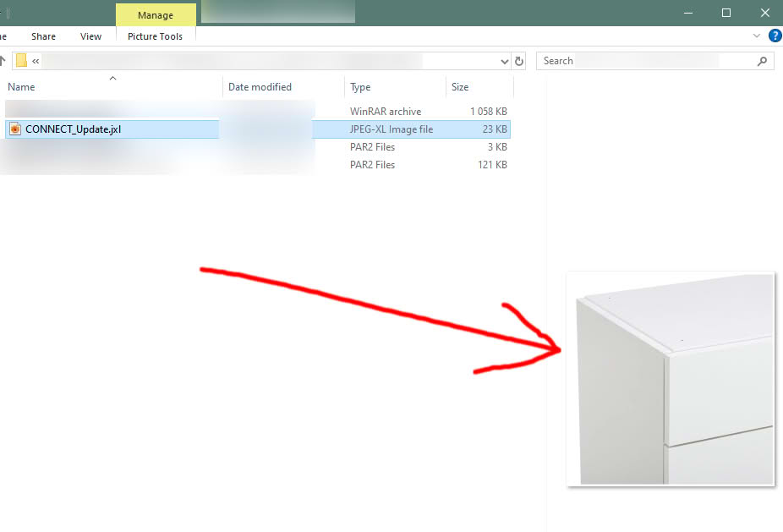Click the 1 058 KB size cell
The width and height of the screenshot is (783, 532).
489,112
